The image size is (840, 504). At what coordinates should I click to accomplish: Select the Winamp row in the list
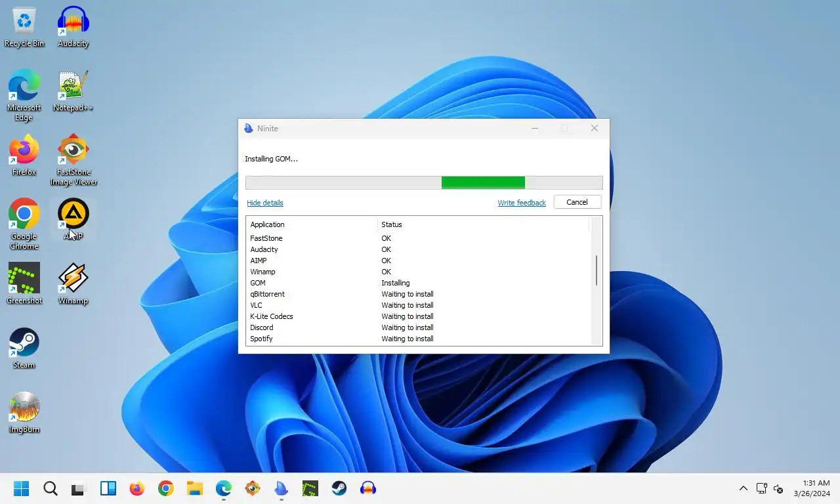click(x=418, y=272)
